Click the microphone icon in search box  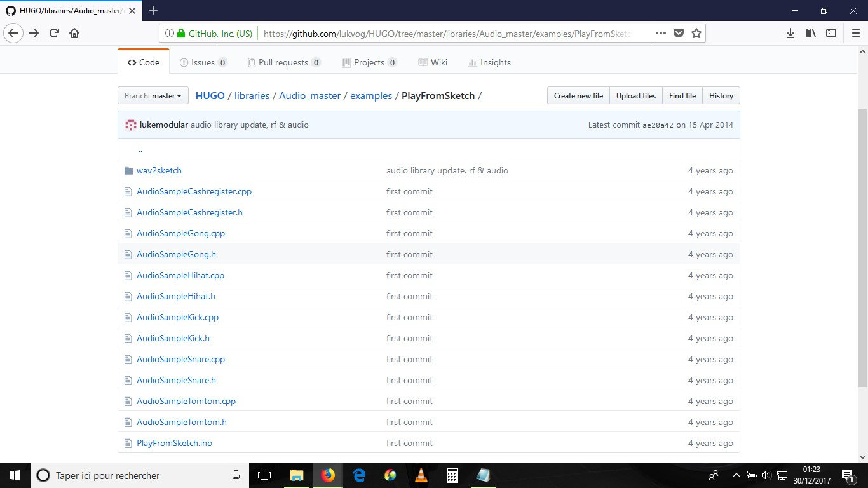[x=236, y=475]
